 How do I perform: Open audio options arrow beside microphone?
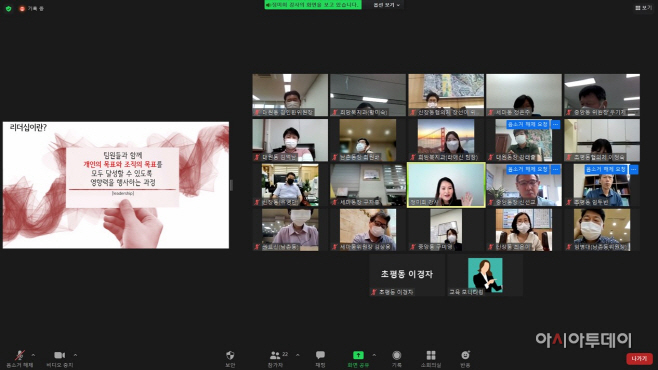pos(33,355)
